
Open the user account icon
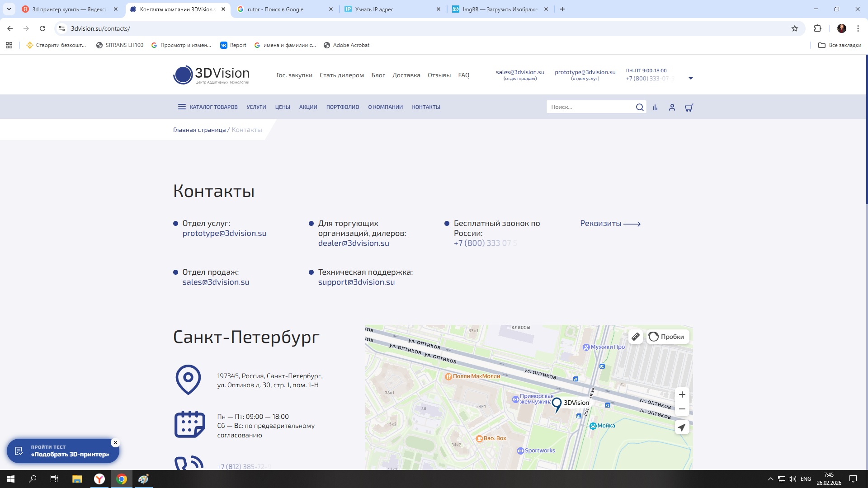pyautogui.click(x=672, y=108)
